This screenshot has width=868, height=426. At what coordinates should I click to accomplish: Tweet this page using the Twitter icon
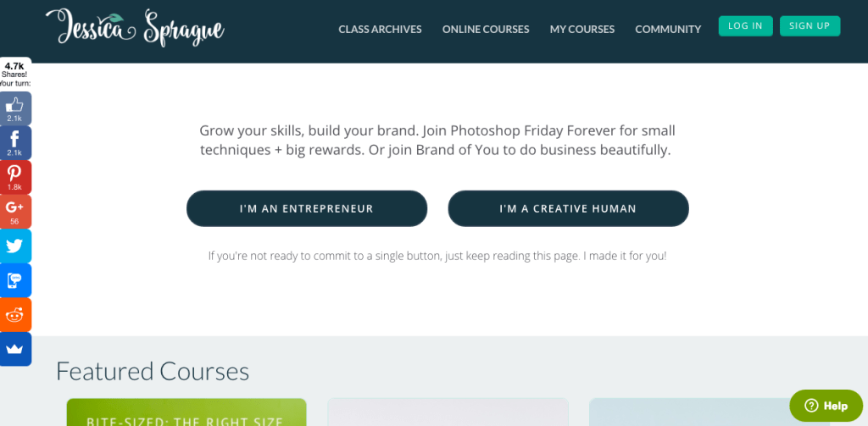(15, 246)
